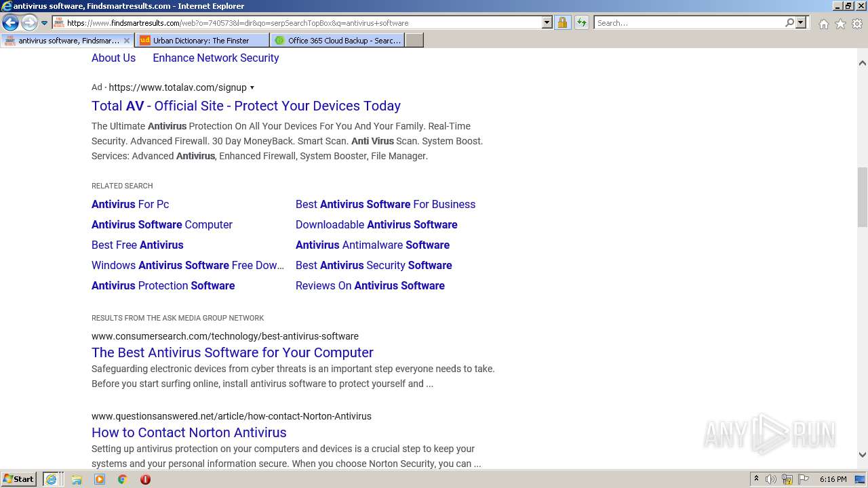Open Total AV Official Site ad link
Viewport: 868px width, 488px height.
246,106
